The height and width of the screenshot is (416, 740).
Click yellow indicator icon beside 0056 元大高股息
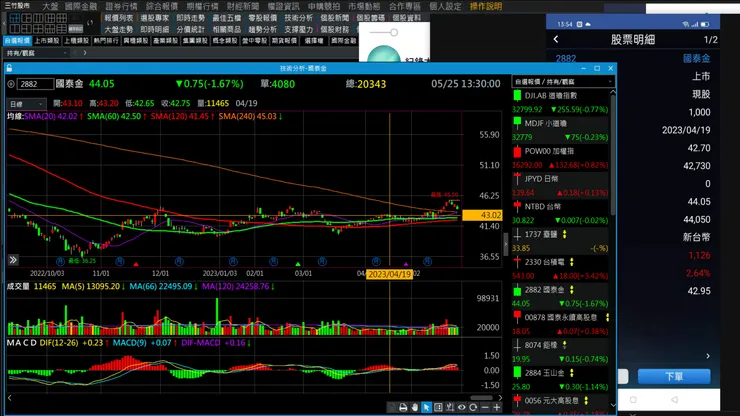click(x=586, y=400)
